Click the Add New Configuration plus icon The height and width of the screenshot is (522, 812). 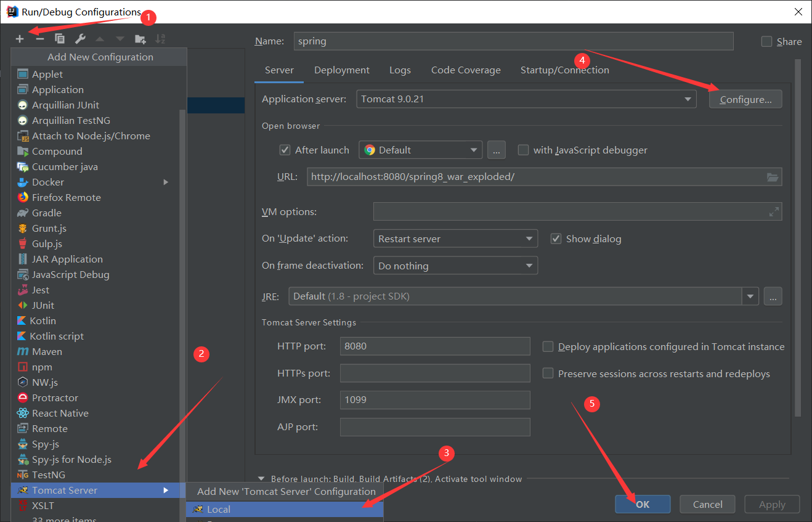coord(20,39)
